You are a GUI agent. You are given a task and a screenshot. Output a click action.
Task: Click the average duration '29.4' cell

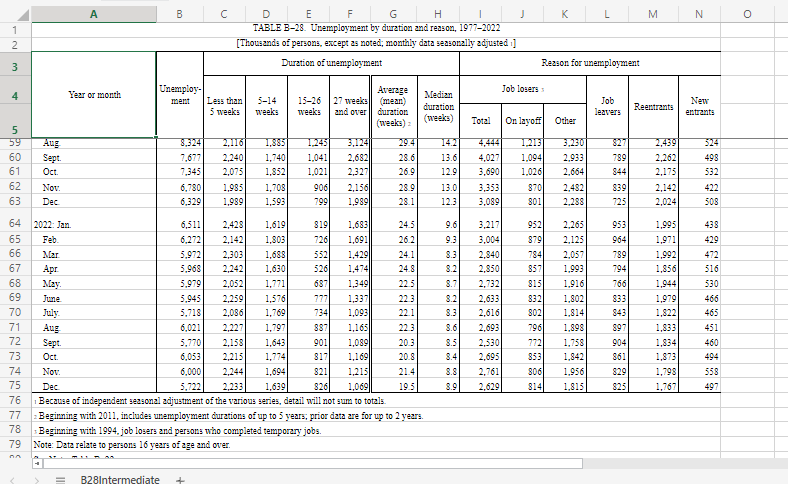point(393,143)
